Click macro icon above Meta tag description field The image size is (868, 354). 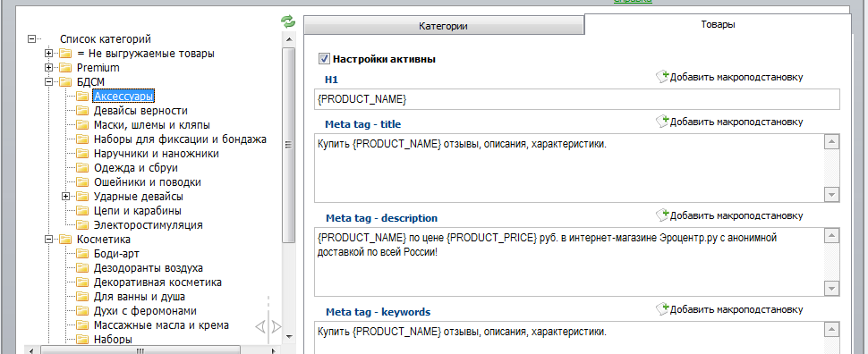point(662,215)
